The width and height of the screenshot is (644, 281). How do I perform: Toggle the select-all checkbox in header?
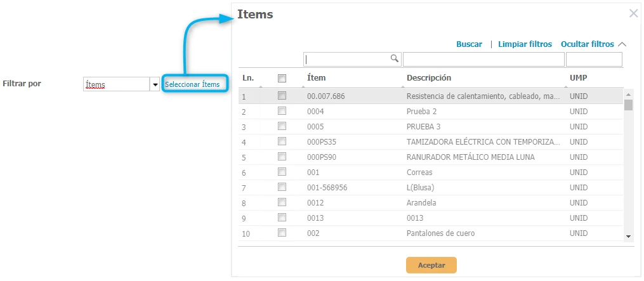click(x=282, y=78)
